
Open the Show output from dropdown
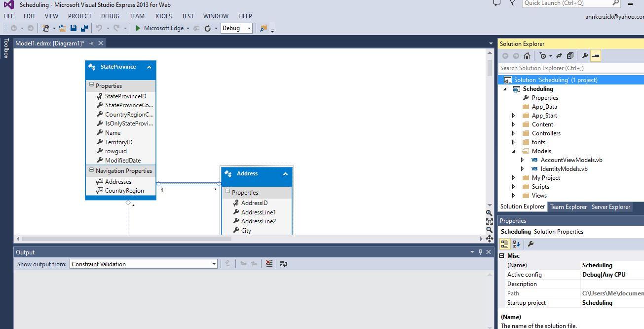pos(214,263)
